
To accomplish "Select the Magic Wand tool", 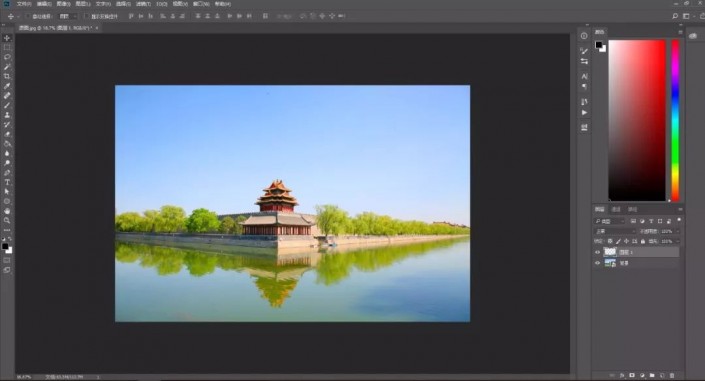I will 7,67.
